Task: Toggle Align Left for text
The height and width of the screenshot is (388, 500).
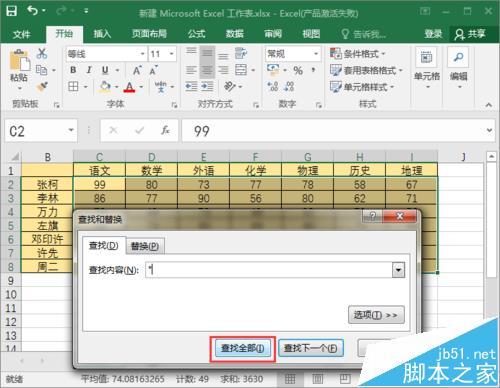Action: [191, 70]
